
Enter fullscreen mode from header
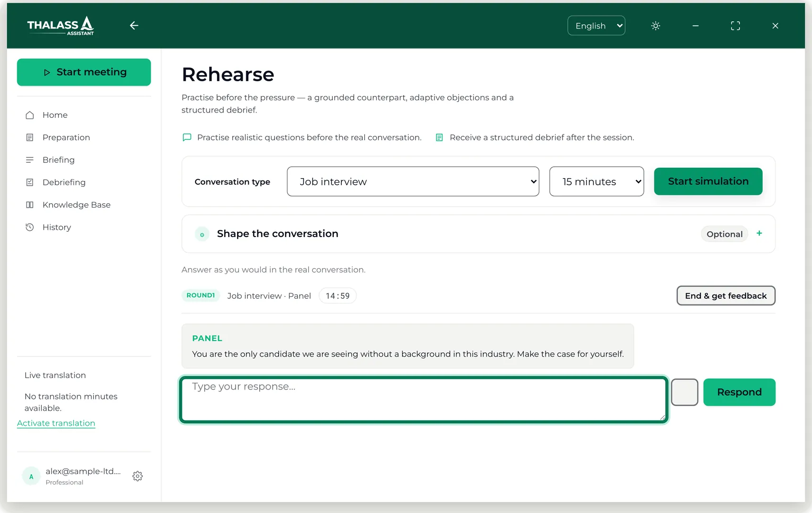pos(736,26)
